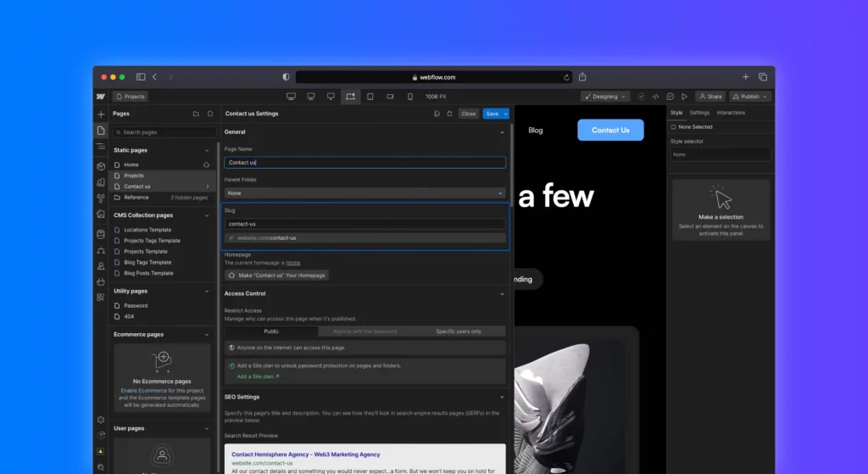868x474 pixels.
Task: Open the Apps grid icon
Action: pyautogui.click(x=101, y=298)
